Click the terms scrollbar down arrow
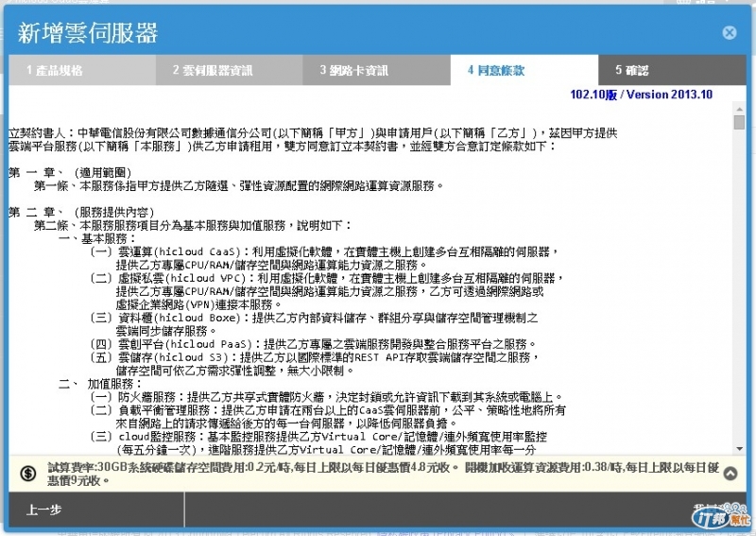 click(x=739, y=449)
